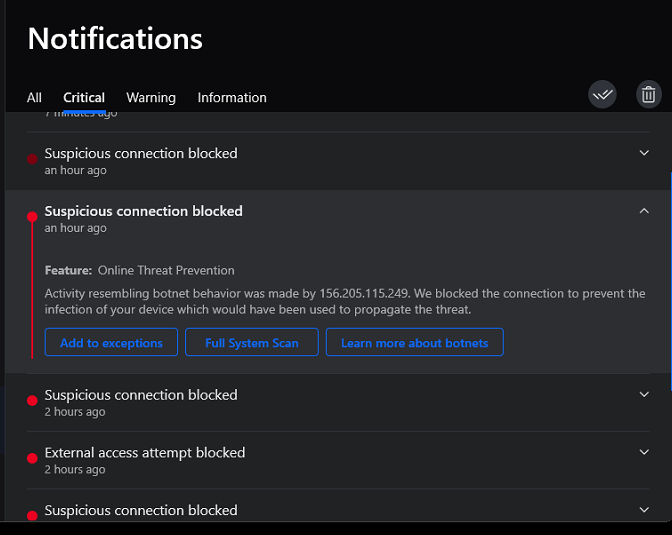Click red dot beside External access attempt blocked
The image size is (672, 535).
(32, 458)
